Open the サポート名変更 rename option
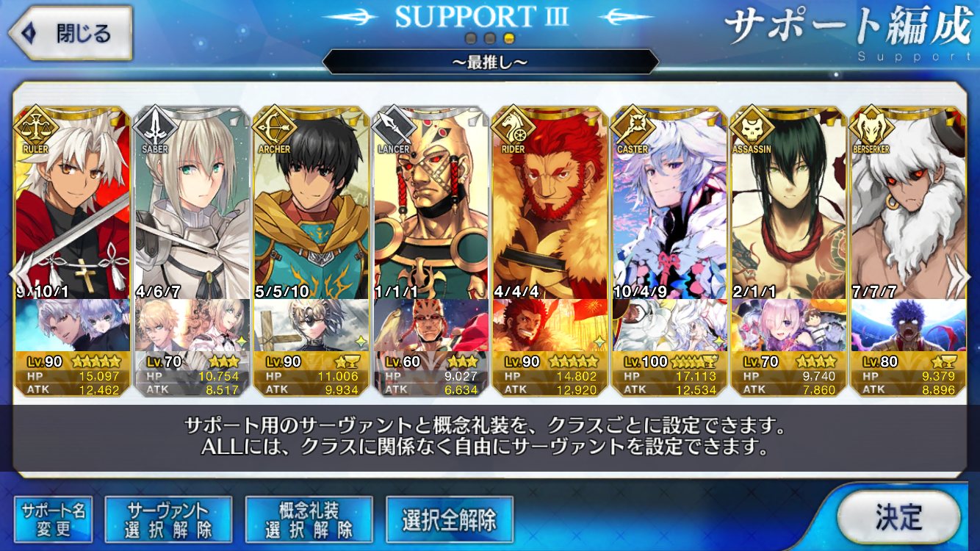980x551 pixels. click(54, 520)
